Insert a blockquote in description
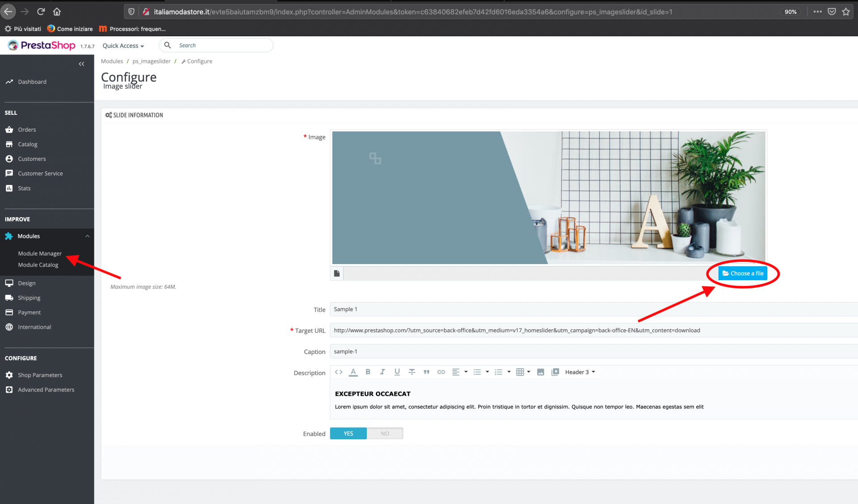Viewport: 858px width, 504px height. pyautogui.click(x=426, y=372)
